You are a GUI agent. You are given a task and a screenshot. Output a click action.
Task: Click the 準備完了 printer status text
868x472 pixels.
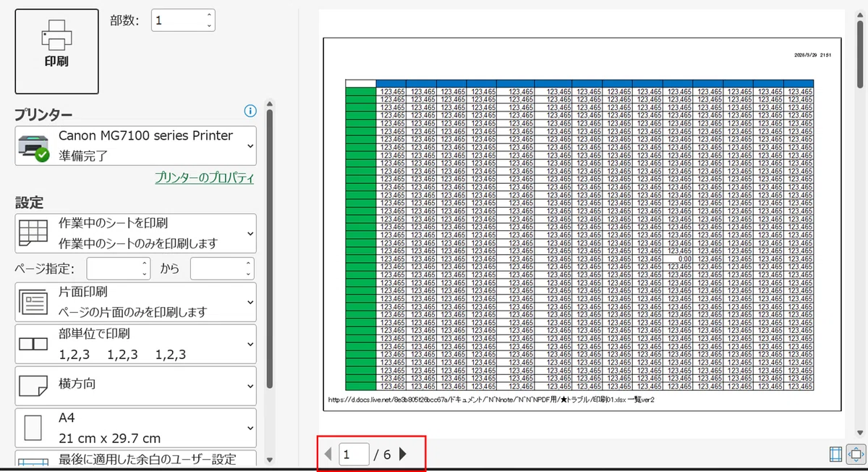82,156
